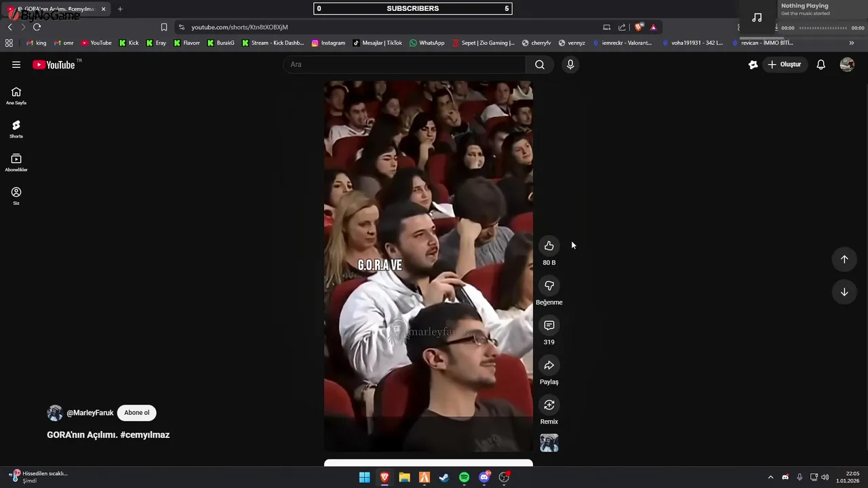Open the Siz profile page in the sidebar
Image resolution: width=868 pixels, height=488 pixels.
point(16,196)
